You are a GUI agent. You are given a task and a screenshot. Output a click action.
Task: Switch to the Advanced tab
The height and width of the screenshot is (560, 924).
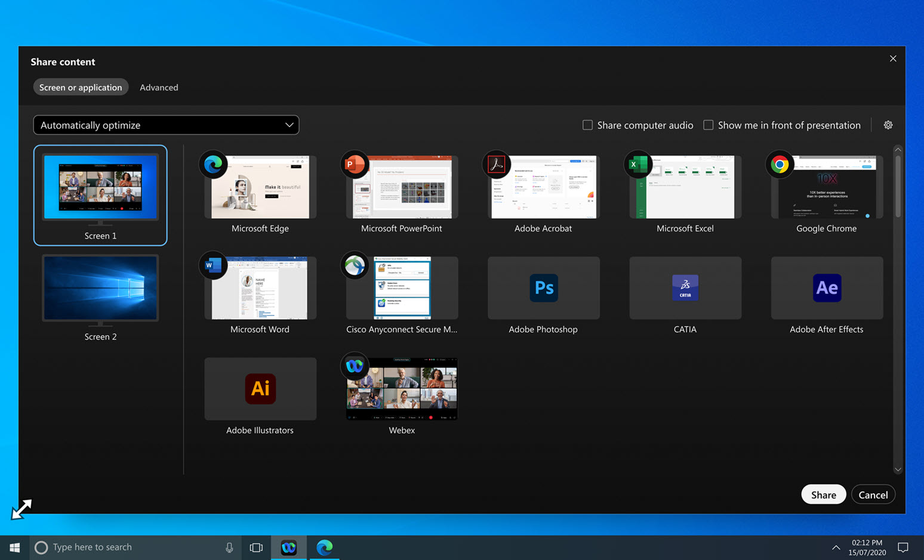click(159, 87)
